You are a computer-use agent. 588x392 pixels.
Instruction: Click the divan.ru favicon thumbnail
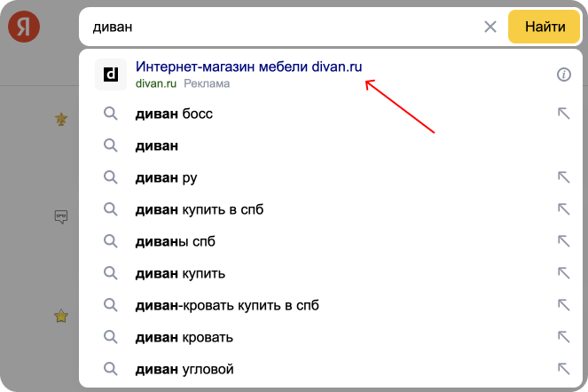click(x=111, y=74)
